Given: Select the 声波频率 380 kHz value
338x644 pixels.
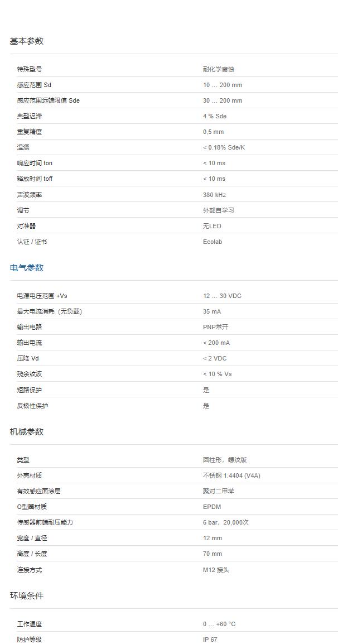Looking at the screenshot, I should [x=214, y=195].
